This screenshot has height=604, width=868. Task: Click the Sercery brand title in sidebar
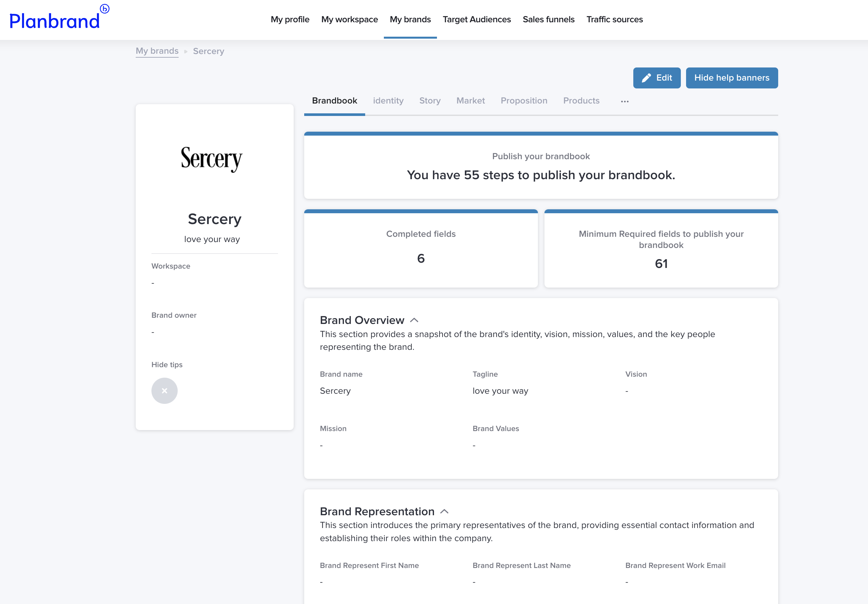[x=214, y=219]
